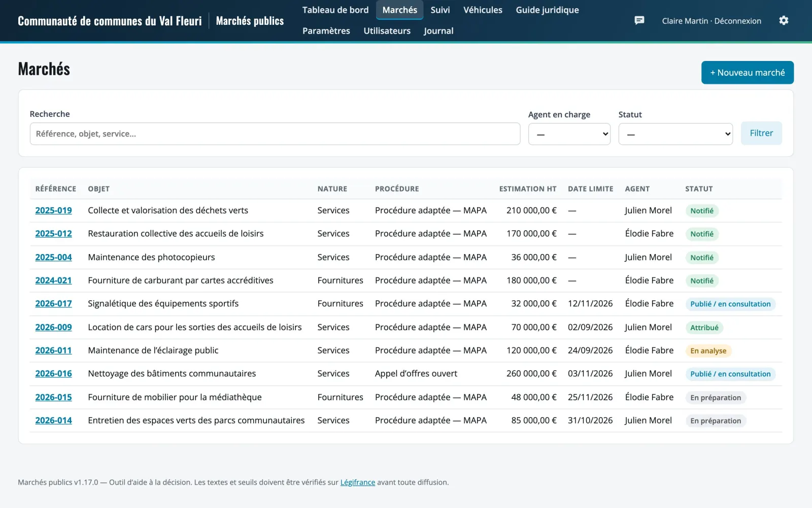Open marché reference 2026-015
812x508 pixels.
tap(53, 397)
